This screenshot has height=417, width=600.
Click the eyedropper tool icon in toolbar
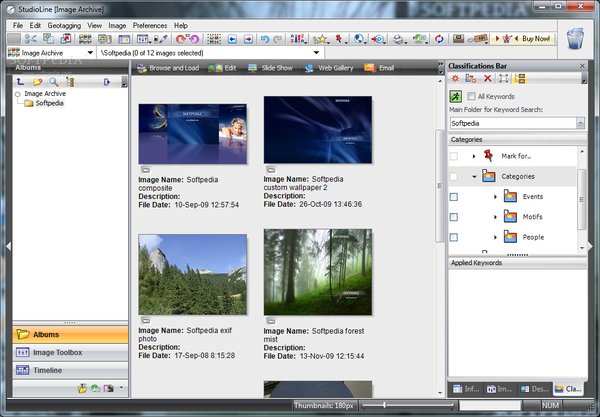point(164,39)
